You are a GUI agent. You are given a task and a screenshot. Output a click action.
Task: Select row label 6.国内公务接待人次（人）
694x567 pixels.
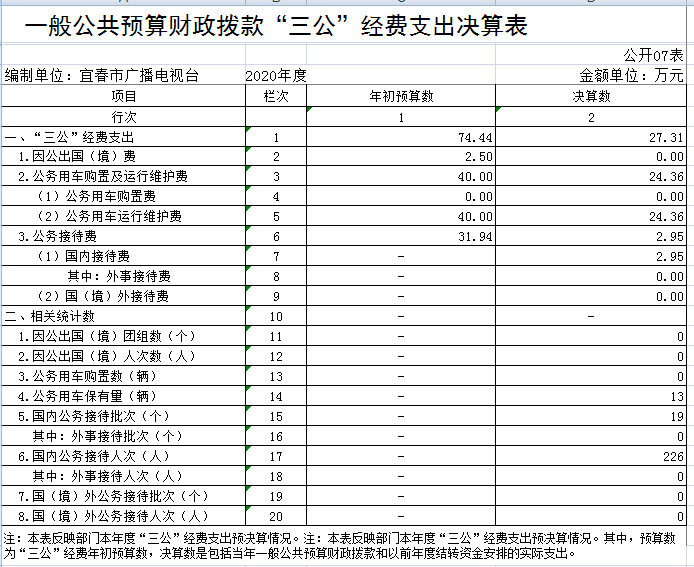(x=94, y=456)
